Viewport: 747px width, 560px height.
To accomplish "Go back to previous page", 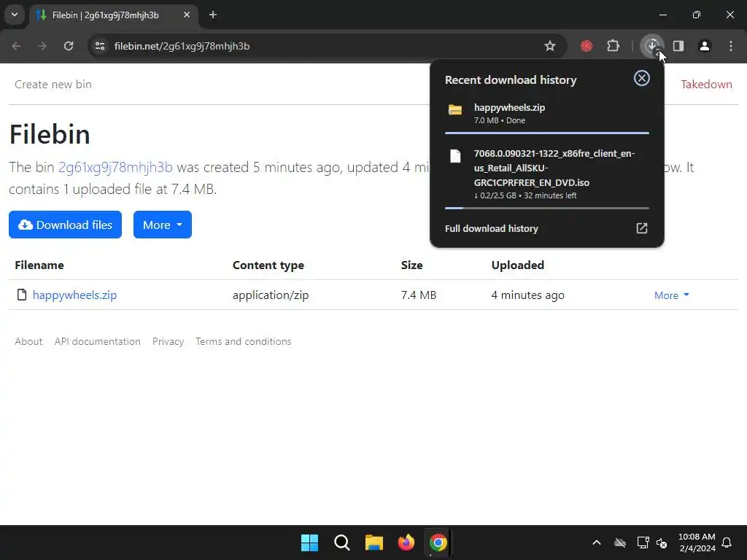I will (16, 46).
